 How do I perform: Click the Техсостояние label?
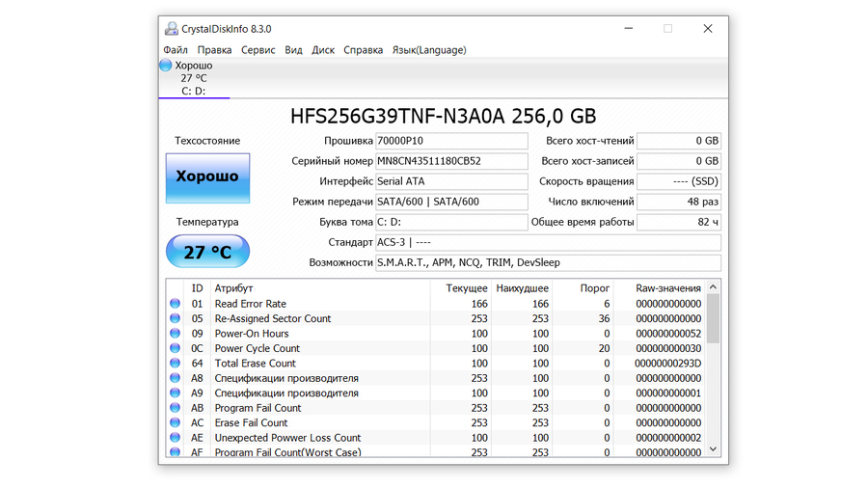pos(207,141)
